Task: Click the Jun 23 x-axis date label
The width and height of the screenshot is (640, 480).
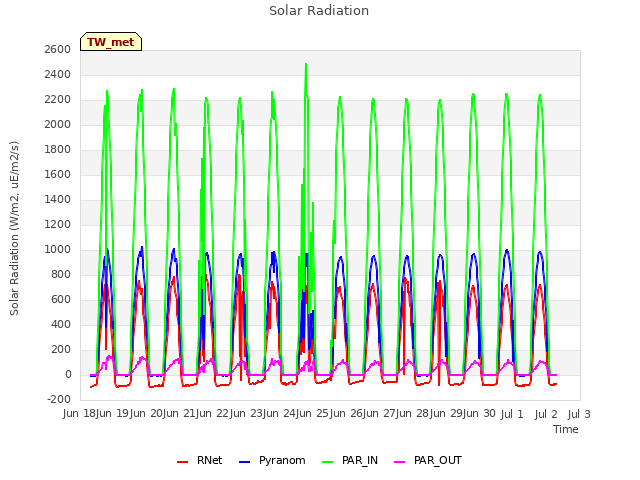Action: pos(247,414)
